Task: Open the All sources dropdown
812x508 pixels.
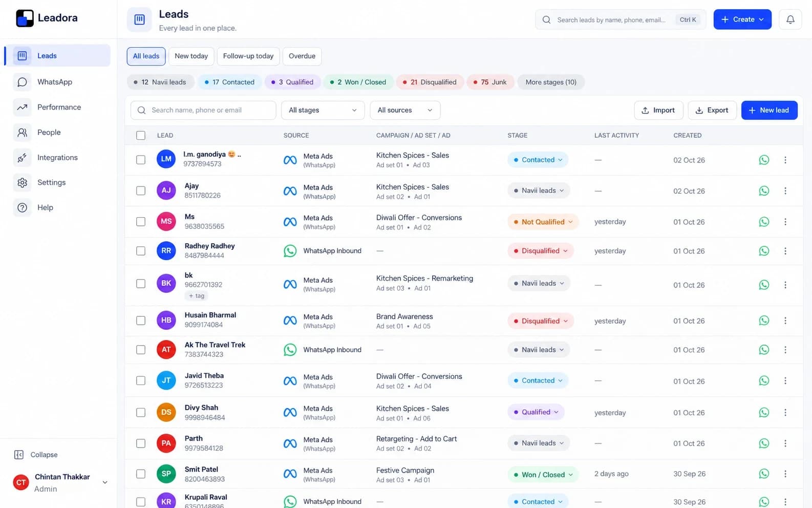Action: 405,110
